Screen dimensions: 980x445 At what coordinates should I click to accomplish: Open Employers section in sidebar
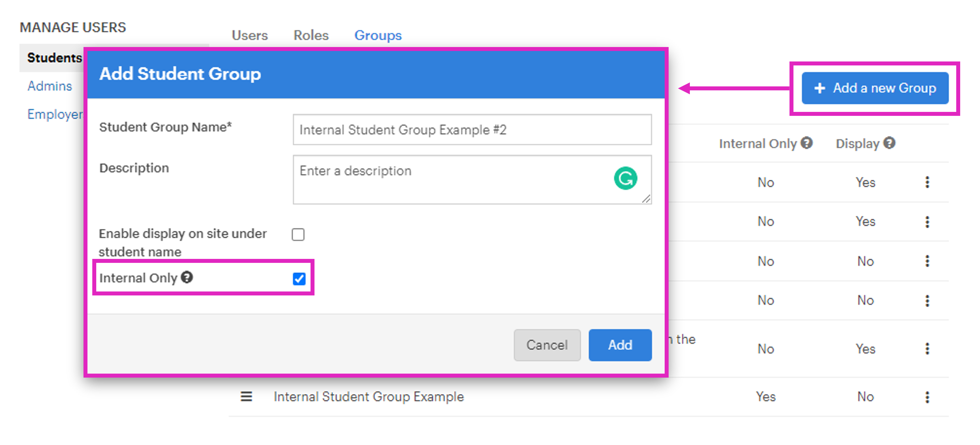point(55,114)
